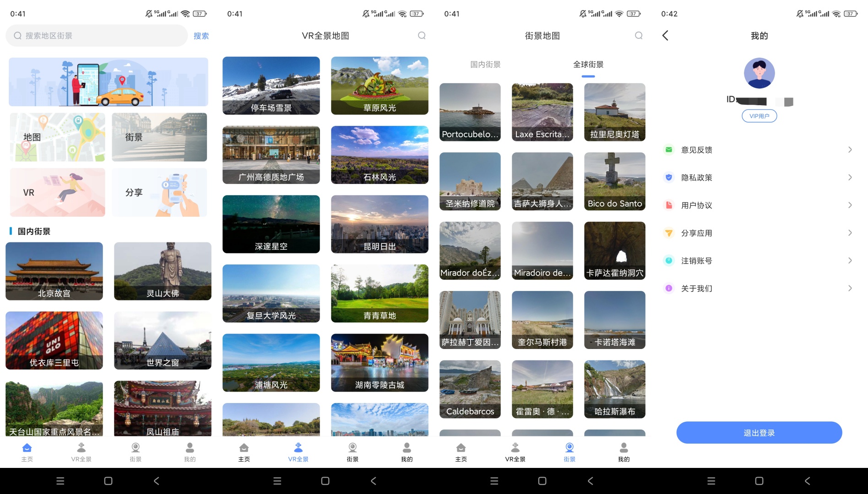Expand the 关于我们 row chevron

click(850, 288)
